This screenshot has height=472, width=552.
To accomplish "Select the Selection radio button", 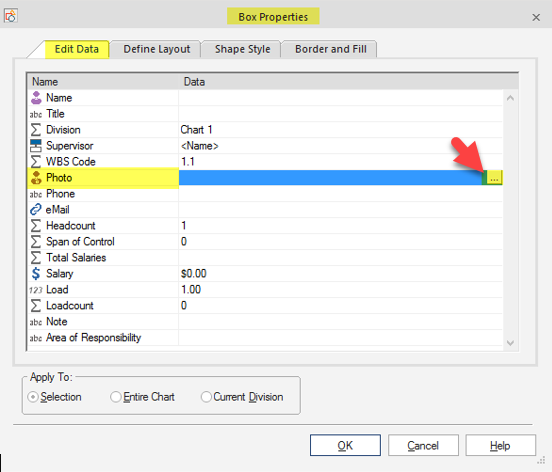I will tap(33, 397).
